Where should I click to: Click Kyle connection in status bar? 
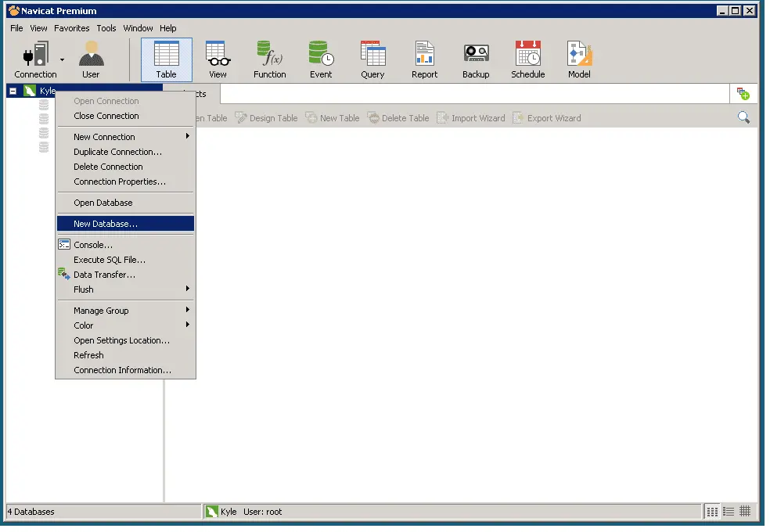click(x=221, y=512)
